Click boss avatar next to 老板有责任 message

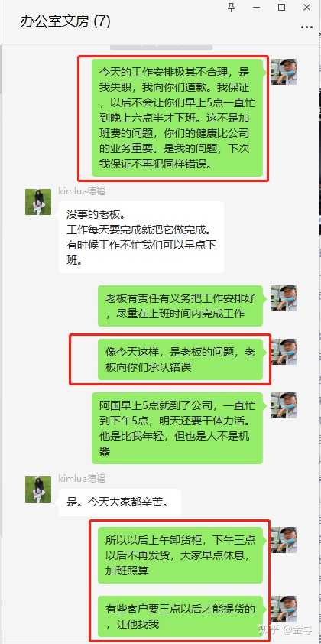pyautogui.click(x=284, y=298)
